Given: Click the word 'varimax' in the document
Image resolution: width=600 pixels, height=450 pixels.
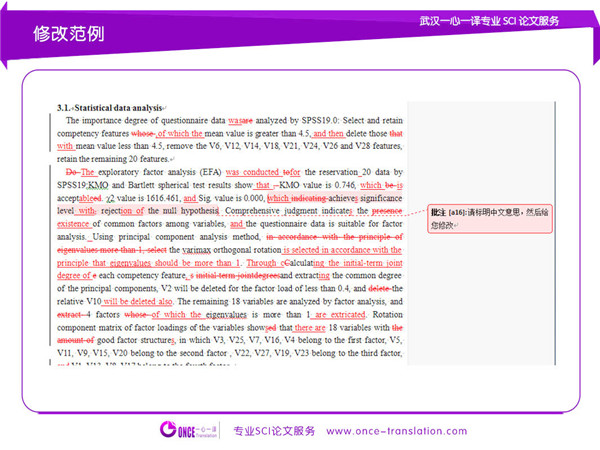Looking at the screenshot, I should 197,250.
